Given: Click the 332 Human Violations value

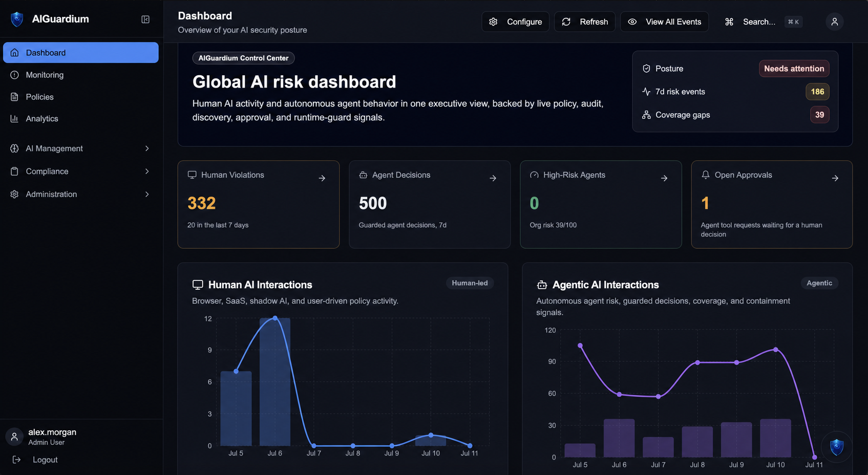Looking at the screenshot, I should click(202, 203).
